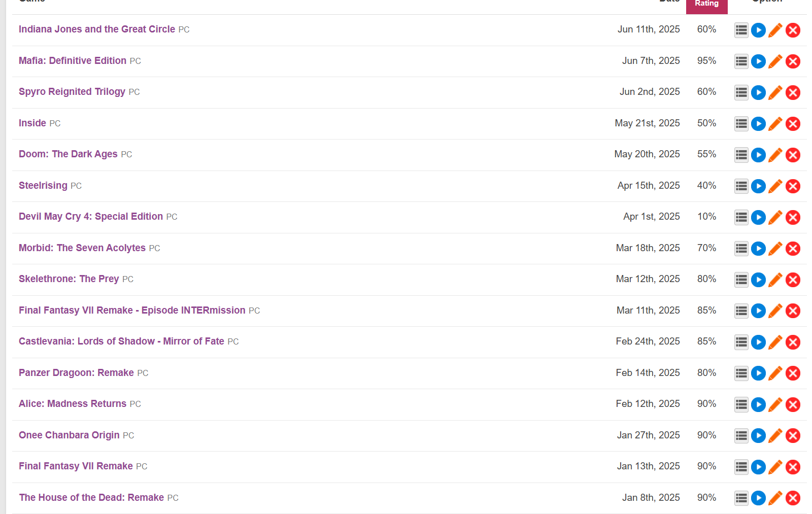Delete the Inside game entry

(x=793, y=124)
